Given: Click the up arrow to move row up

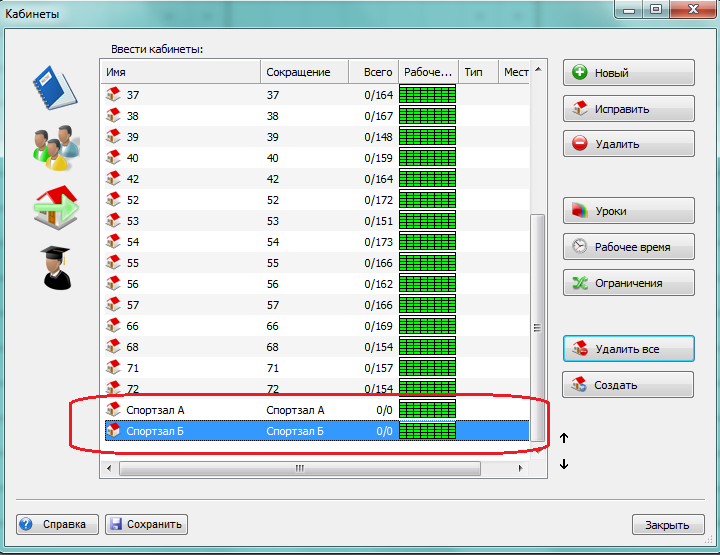Looking at the screenshot, I should (564, 438).
